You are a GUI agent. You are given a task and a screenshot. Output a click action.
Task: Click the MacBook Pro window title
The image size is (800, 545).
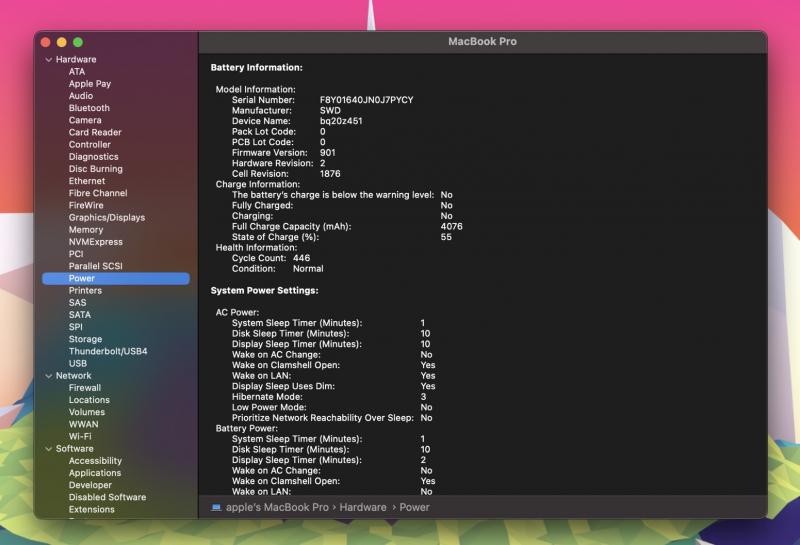tap(482, 42)
